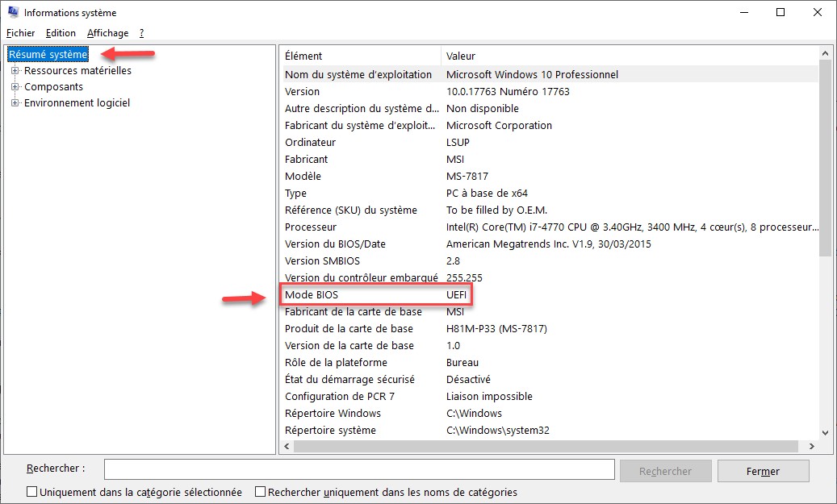
Task: Click the horizontal scrollbar right arrow
Action: coord(811,446)
